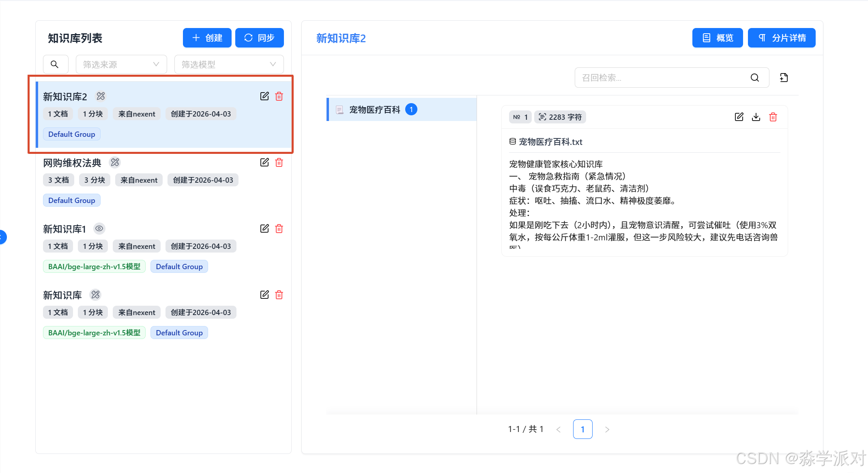Click the 同步 sync button
The height and width of the screenshot is (473, 868).
[x=259, y=37]
